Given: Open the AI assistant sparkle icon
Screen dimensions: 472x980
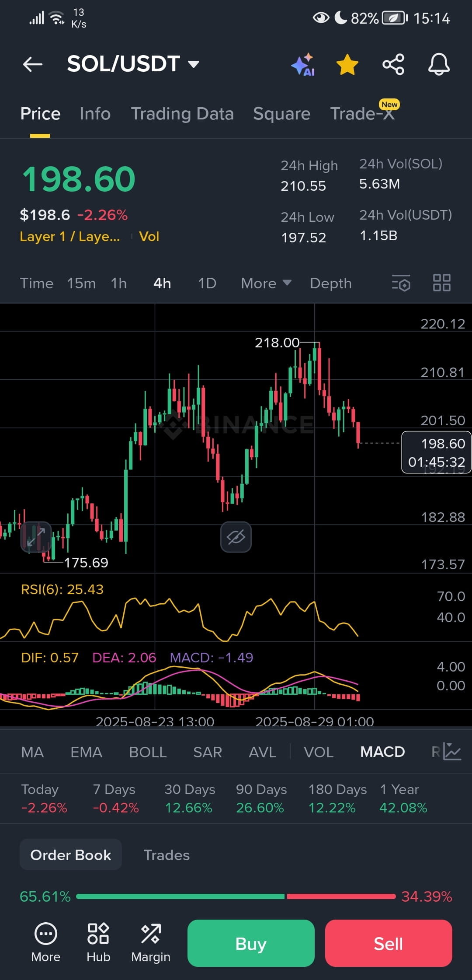Looking at the screenshot, I should [303, 65].
